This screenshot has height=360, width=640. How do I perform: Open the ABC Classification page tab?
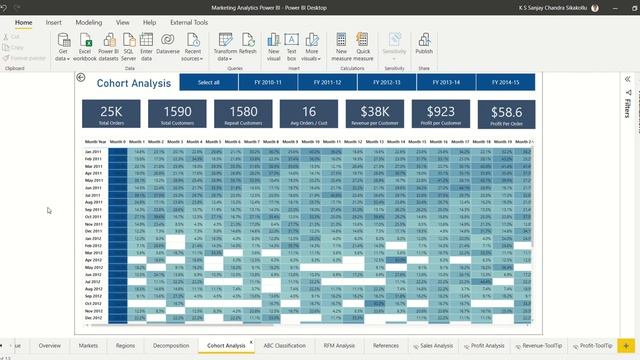[284, 346]
